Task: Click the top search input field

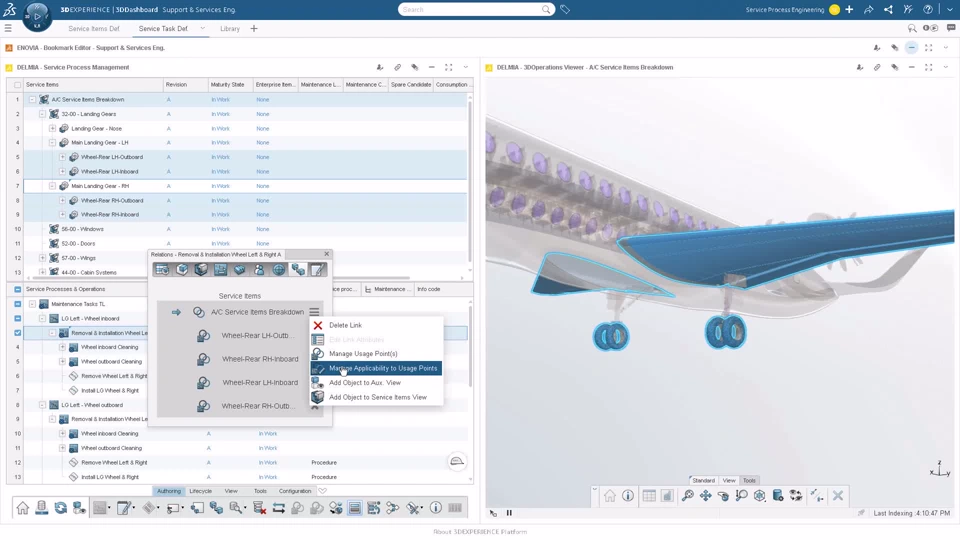Action: 471,10
